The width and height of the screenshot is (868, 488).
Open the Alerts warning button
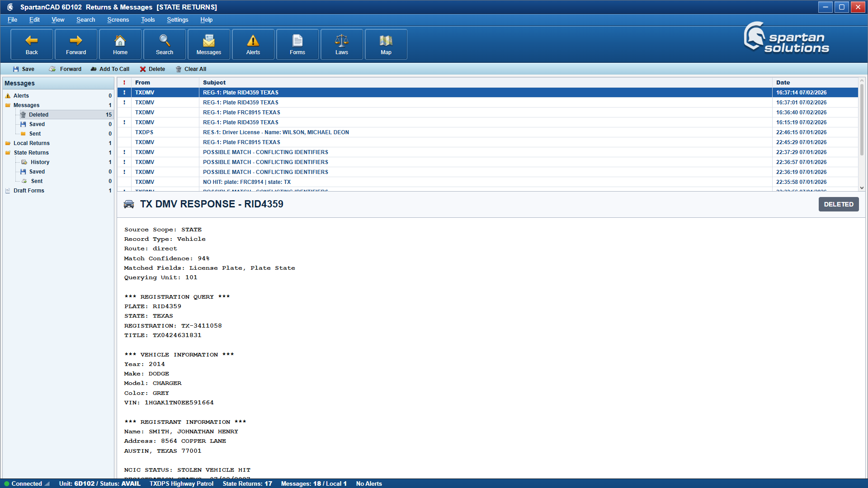tap(253, 44)
